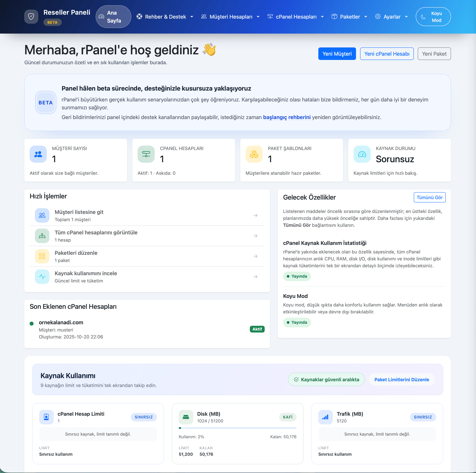The height and width of the screenshot is (473, 476).
Task: Click the Paket Şablonları package icon
Action: [x=254, y=154]
